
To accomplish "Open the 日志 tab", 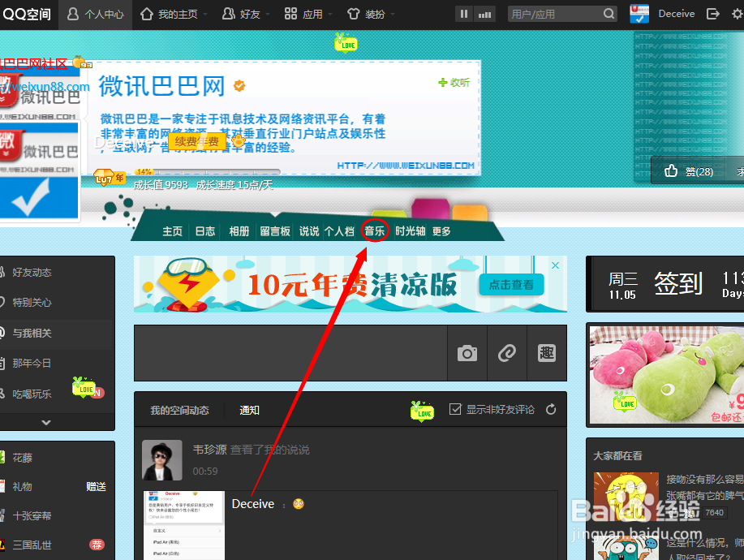I will pos(205,231).
